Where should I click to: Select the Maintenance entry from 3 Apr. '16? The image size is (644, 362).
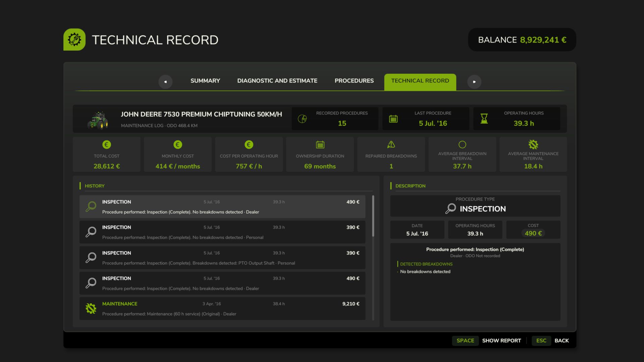[x=222, y=309]
